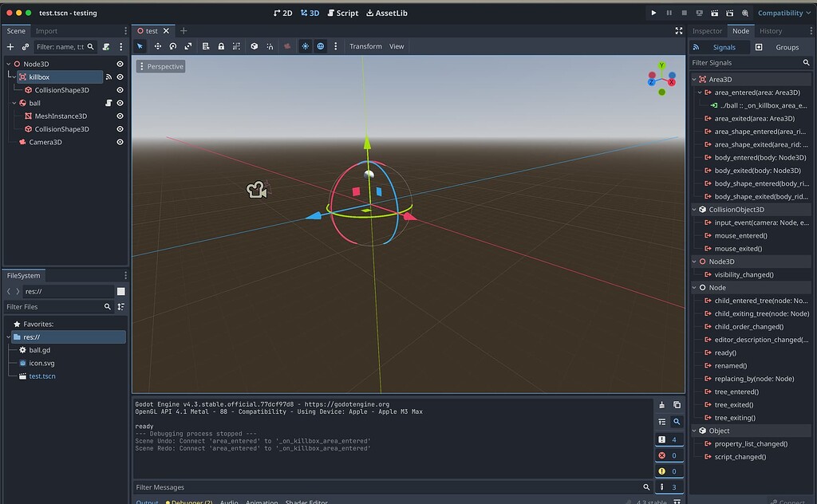Run the project with the play button
Screen dimensions: 817x504
click(x=653, y=13)
